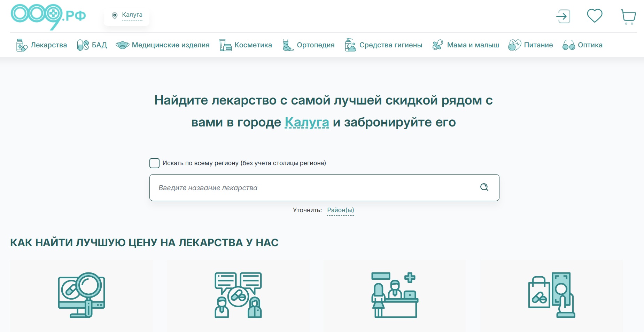Click the 009.рф logo

(48, 16)
